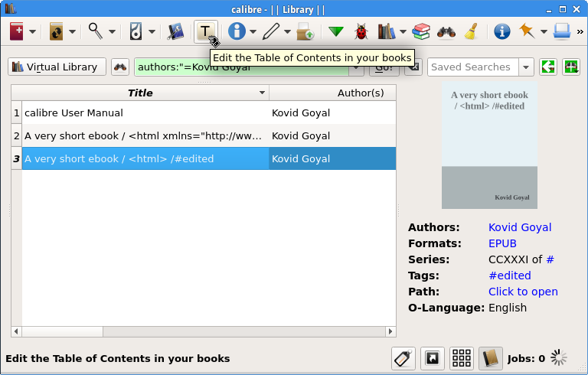This screenshot has height=375, width=588.
Task: Click the blue scanner device icon
Action: click(562, 31)
